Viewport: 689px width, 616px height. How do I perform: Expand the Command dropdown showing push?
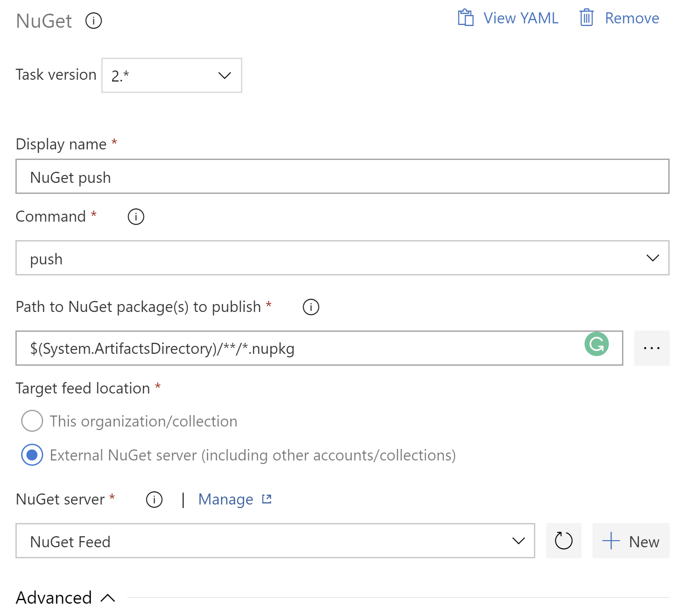pos(342,258)
